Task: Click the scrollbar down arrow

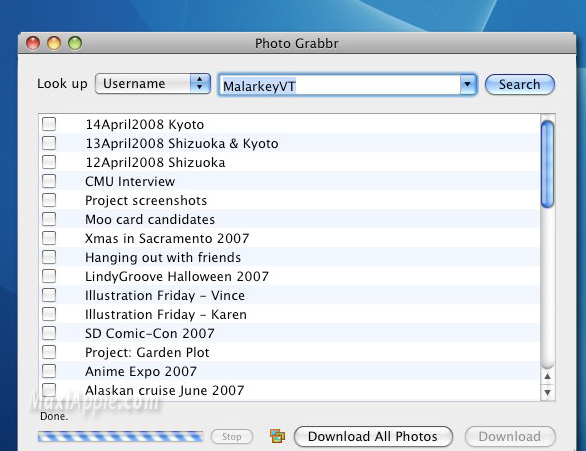Action: click(x=548, y=392)
